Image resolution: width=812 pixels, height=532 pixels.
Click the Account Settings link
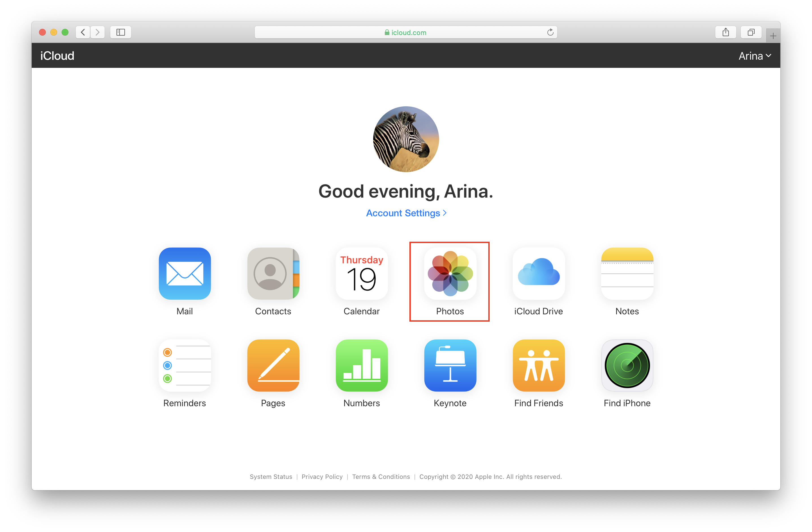(405, 212)
